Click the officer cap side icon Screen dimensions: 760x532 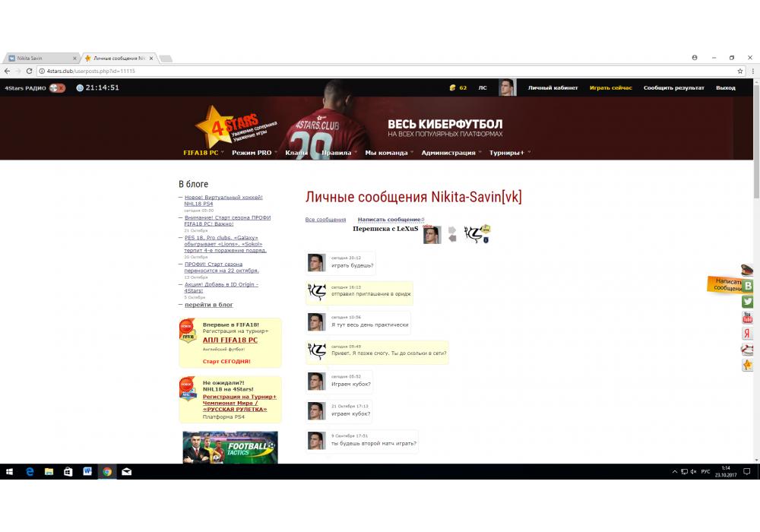[747, 269]
